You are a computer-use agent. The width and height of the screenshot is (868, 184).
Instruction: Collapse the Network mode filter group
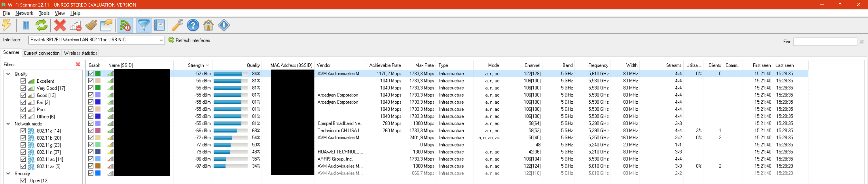point(8,124)
